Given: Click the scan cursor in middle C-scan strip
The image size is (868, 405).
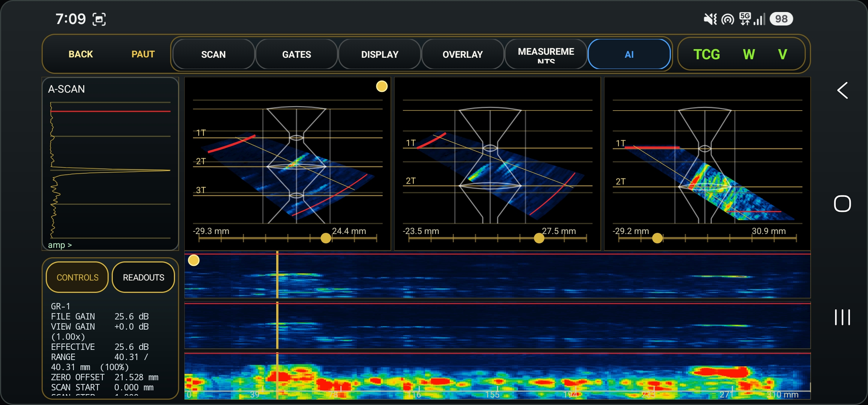Looking at the screenshot, I should (277, 325).
